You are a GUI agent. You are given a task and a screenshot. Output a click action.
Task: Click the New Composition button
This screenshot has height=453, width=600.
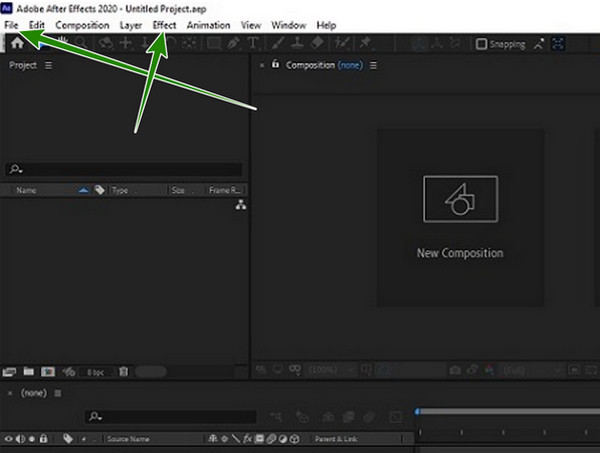click(x=460, y=217)
